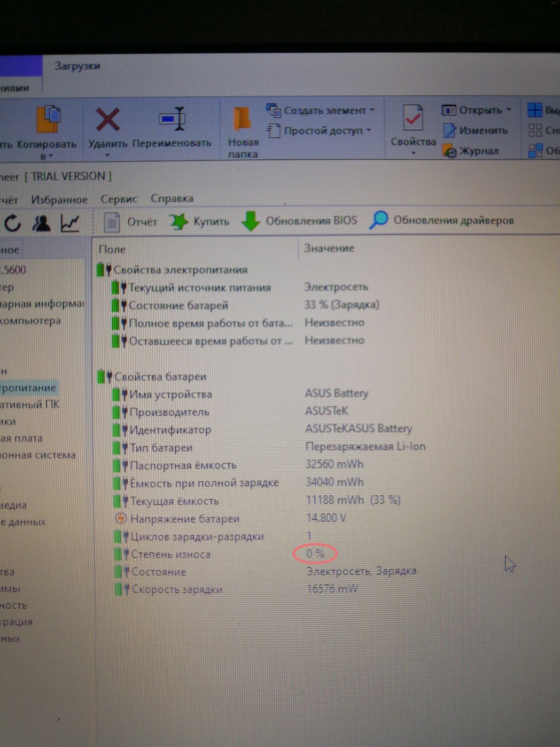Click the refresh icon in AIDA64 toolbar
The image size is (560, 747).
coord(13,222)
